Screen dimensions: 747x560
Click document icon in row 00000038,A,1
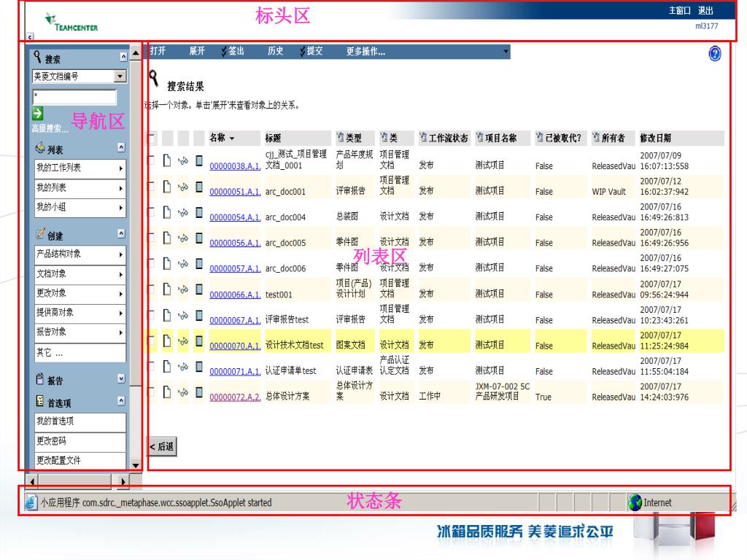(167, 161)
